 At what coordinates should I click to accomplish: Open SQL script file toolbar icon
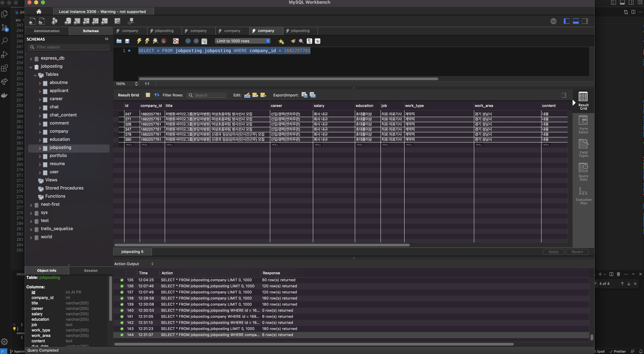(41, 21)
